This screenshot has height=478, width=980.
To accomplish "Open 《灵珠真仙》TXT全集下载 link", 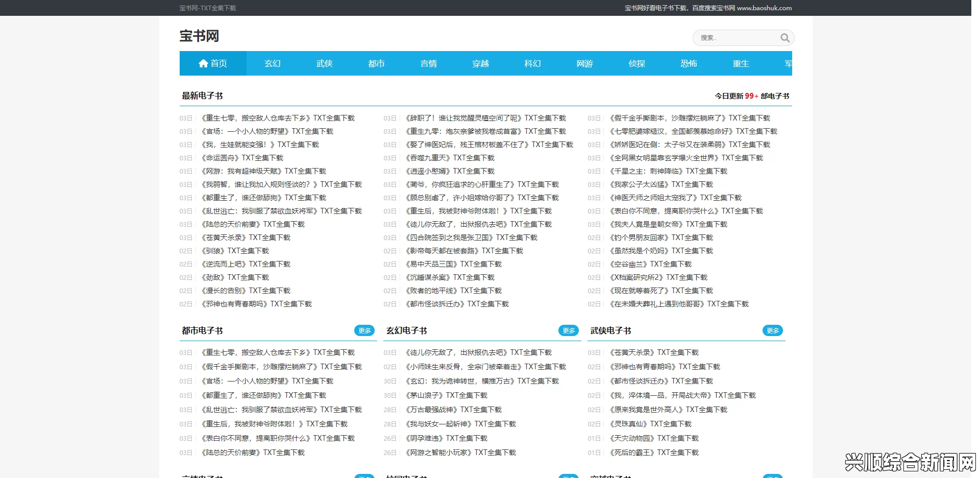I will click(650, 424).
